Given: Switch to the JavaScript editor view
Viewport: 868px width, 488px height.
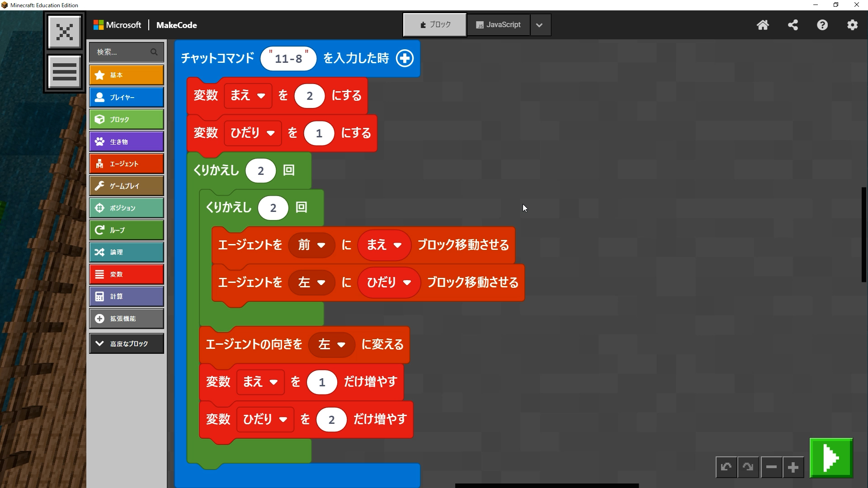Looking at the screenshot, I should pyautogui.click(x=498, y=25).
